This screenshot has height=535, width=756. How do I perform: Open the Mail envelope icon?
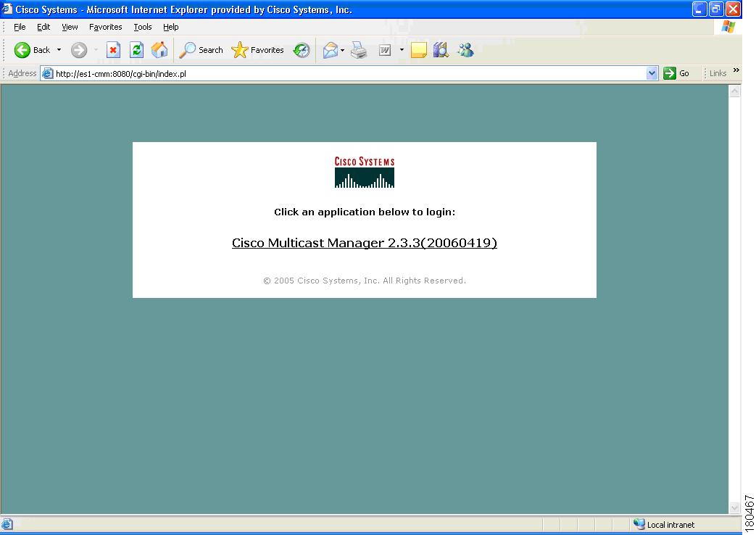coord(331,50)
